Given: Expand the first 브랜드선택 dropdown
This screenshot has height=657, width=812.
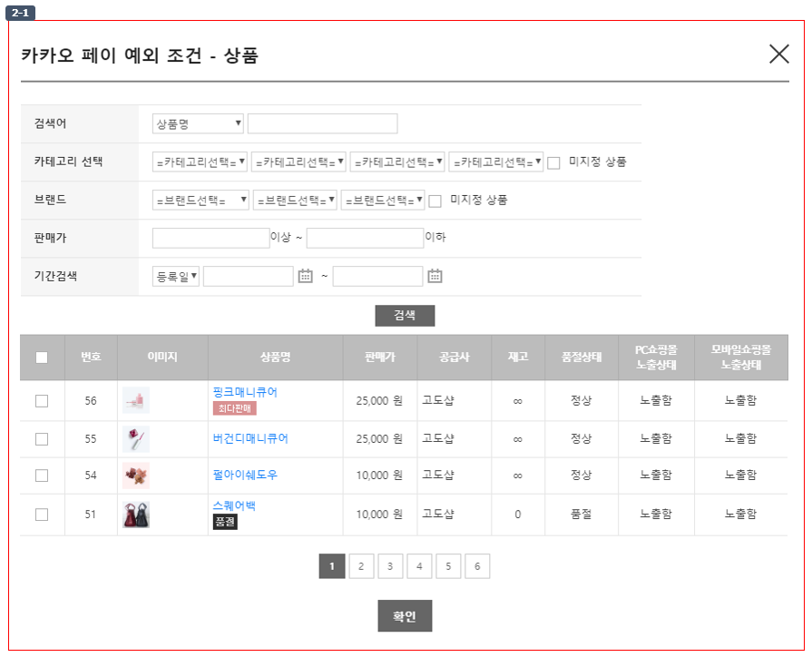Looking at the screenshot, I should click(201, 200).
